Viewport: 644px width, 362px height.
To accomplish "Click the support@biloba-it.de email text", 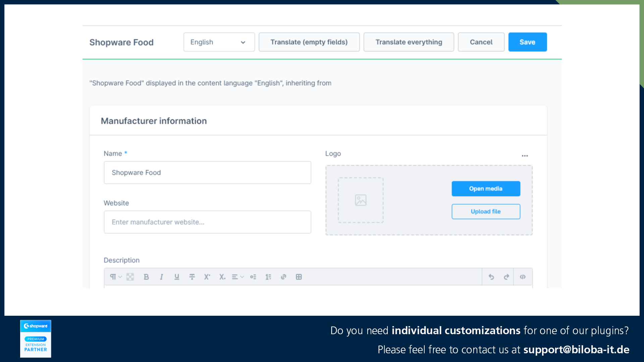I will [576, 350].
